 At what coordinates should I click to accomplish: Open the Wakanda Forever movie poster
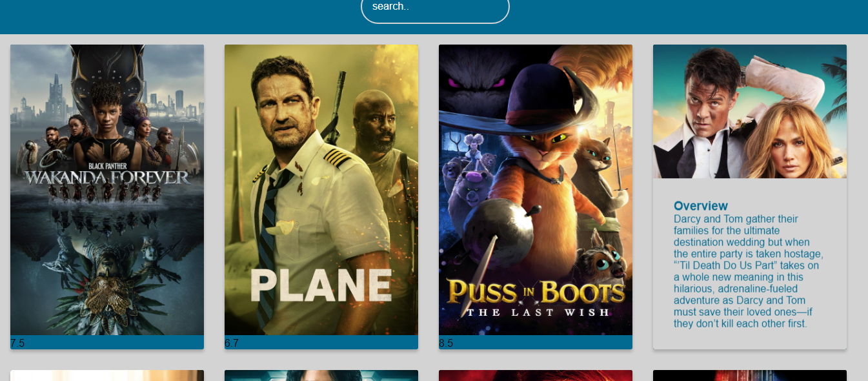coord(107,190)
